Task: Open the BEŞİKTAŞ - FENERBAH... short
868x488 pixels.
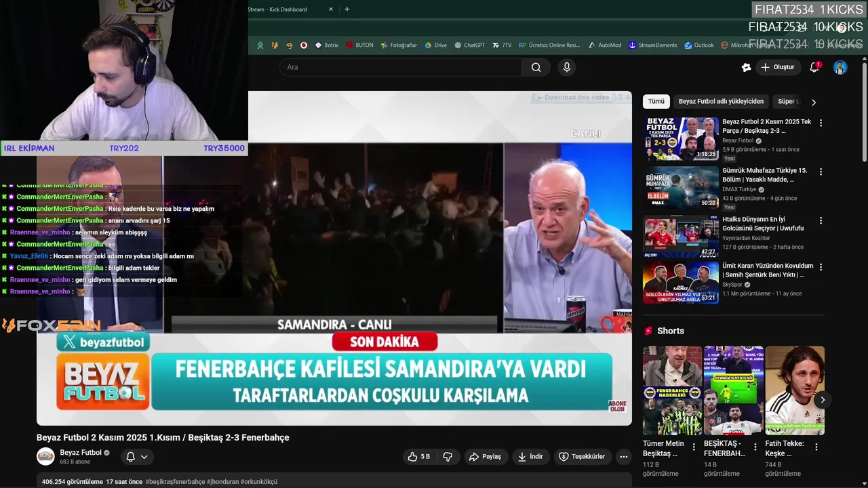Action: coord(734,390)
